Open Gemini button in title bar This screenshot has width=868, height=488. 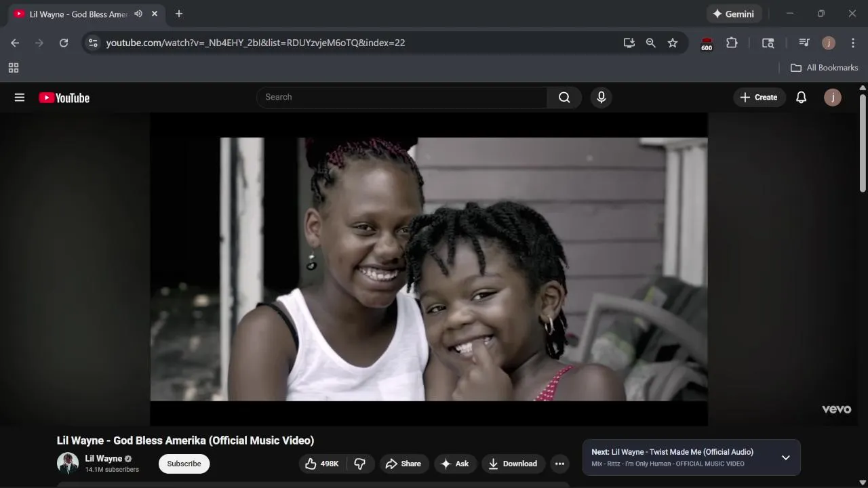[x=733, y=14]
